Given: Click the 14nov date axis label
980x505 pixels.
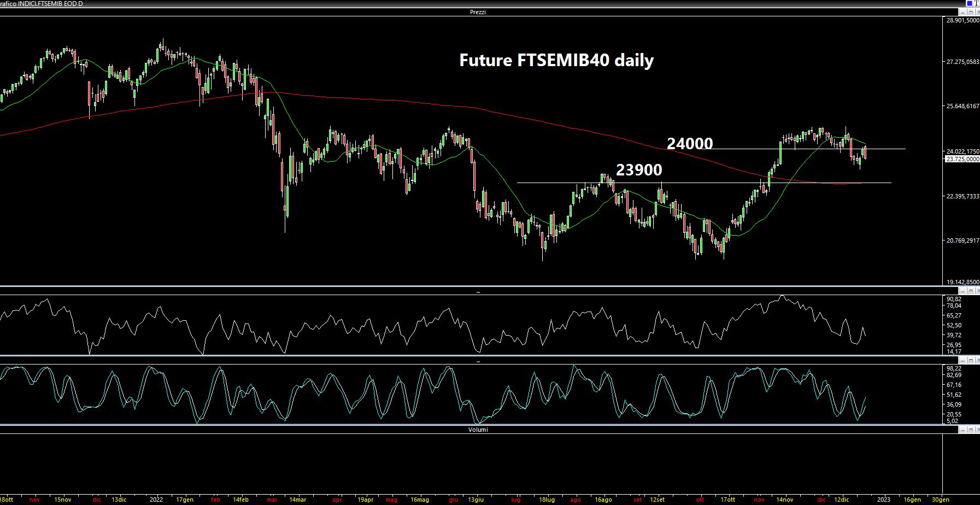Looking at the screenshot, I should pyautogui.click(x=784, y=500).
